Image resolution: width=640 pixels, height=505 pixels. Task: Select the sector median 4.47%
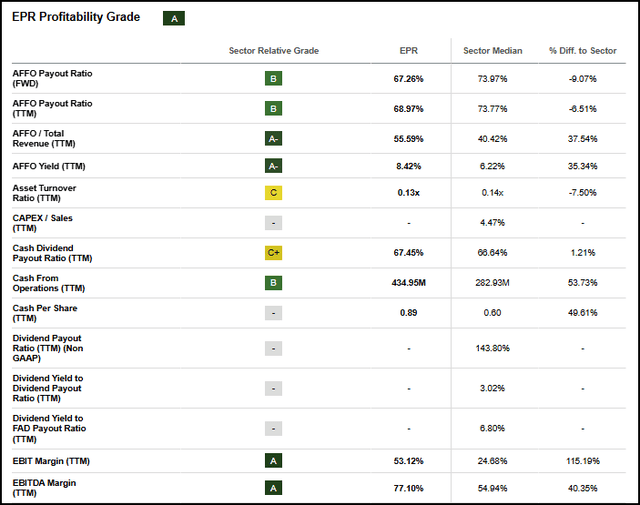pyautogui.click(x=493, y=222)
